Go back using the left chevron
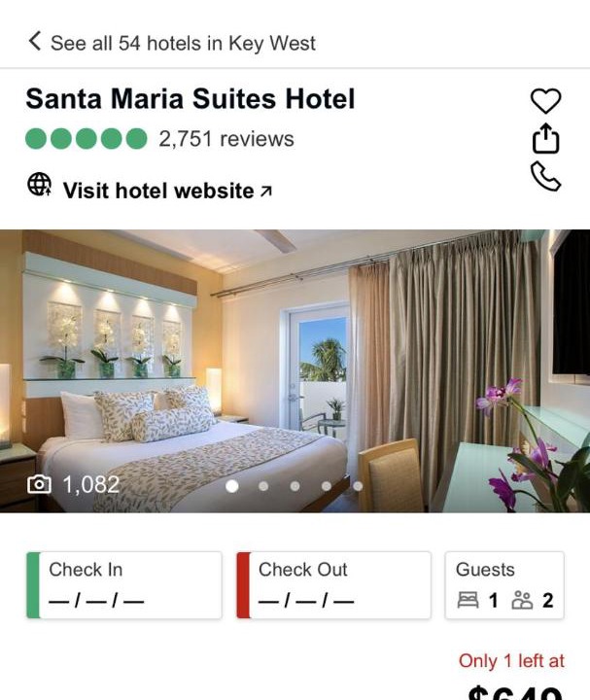 click(34, 41)
